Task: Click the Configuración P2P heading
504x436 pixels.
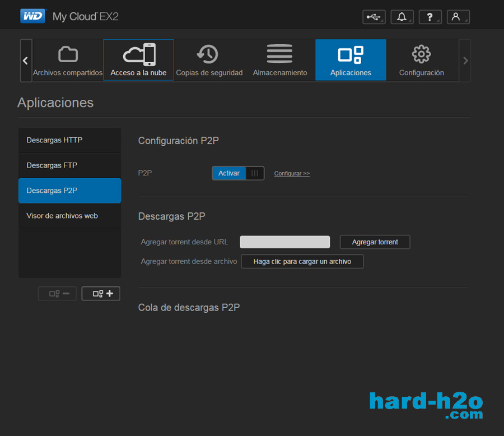Action: click(x=179, y=141)
